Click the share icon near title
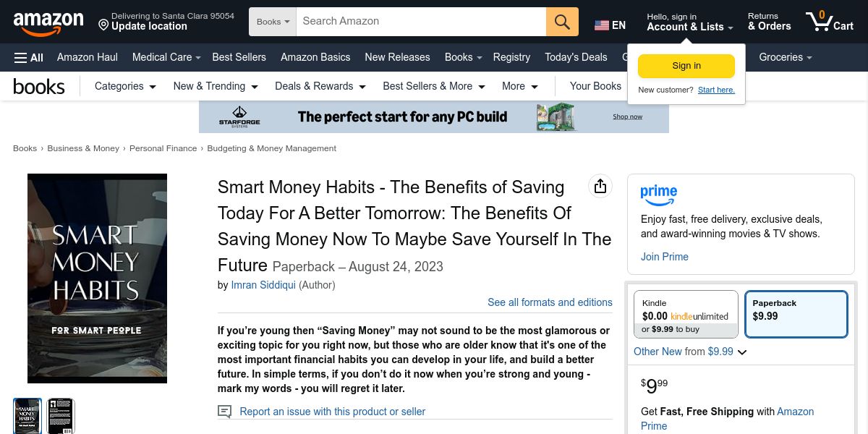The image size is (868, 434). click(600, 187)
